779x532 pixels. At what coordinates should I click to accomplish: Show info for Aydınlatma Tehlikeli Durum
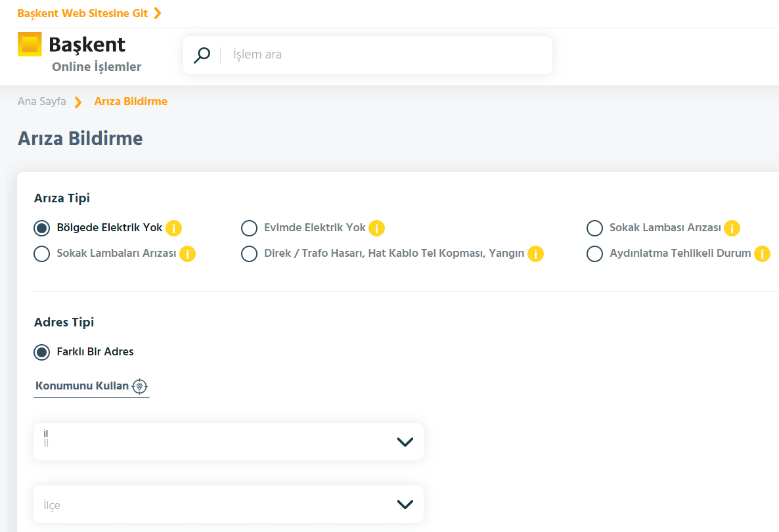pyautogui.click(x=762, y=254)
